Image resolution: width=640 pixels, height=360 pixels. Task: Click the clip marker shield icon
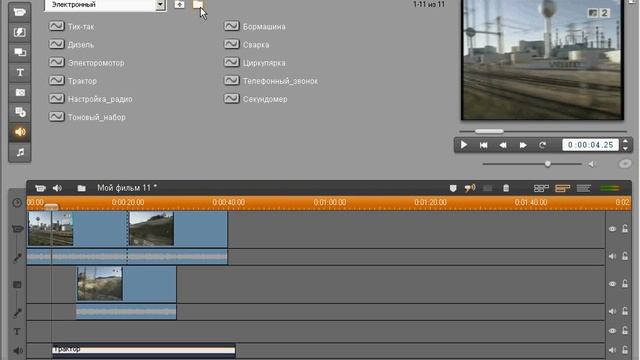tap(453, 188)
